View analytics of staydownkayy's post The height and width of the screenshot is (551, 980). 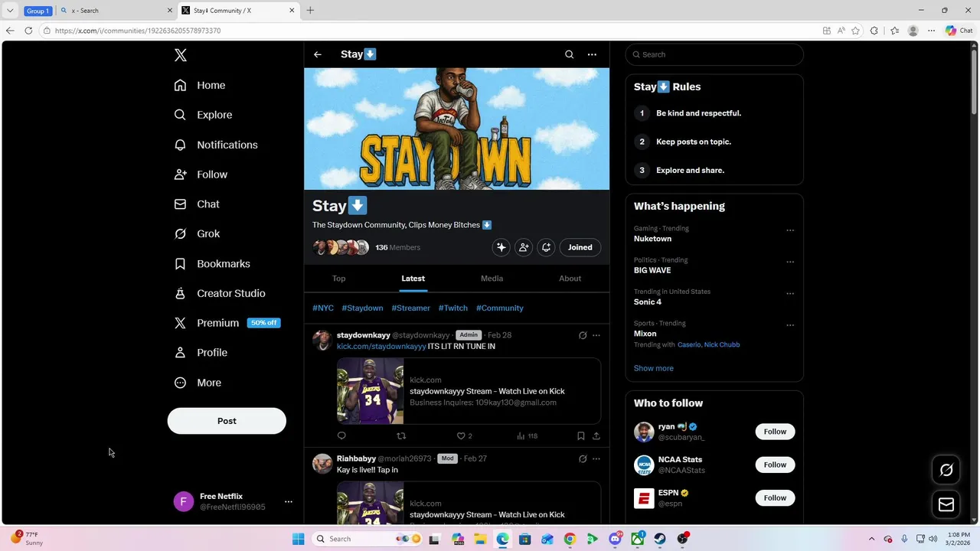click(x=527, y=435)
